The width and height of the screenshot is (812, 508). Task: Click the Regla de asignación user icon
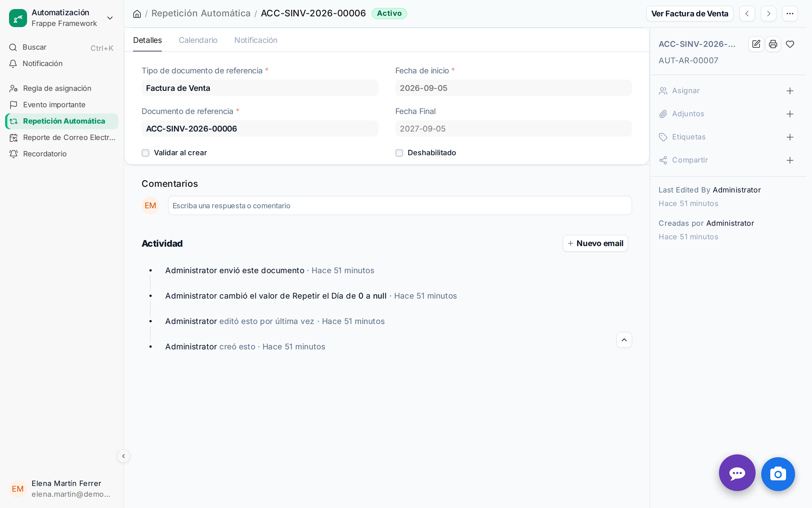[x=14, y=88]
